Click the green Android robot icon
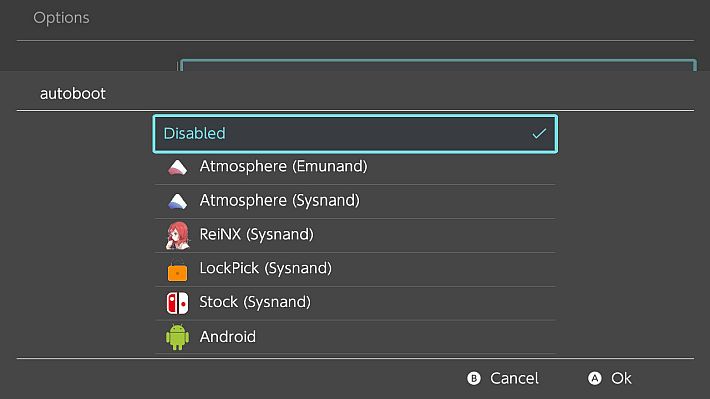The height and width of the screenshot is (399, 710). click(178, 337)
